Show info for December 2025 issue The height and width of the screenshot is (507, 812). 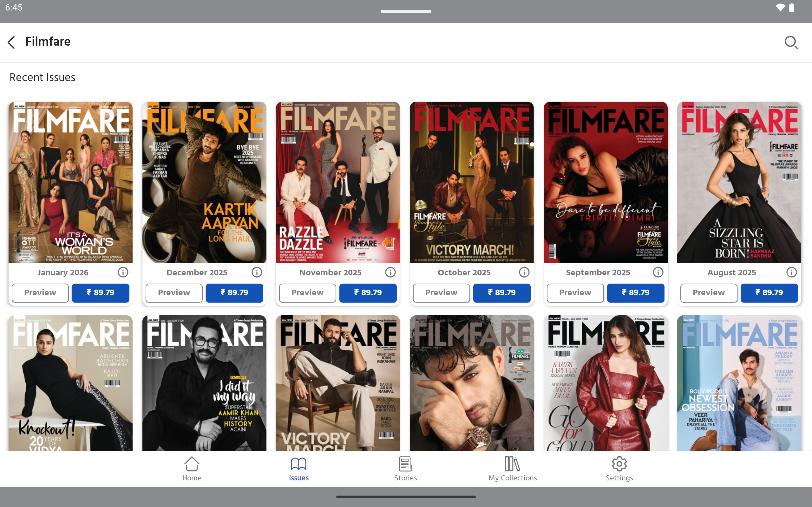[x=257, y=272]
